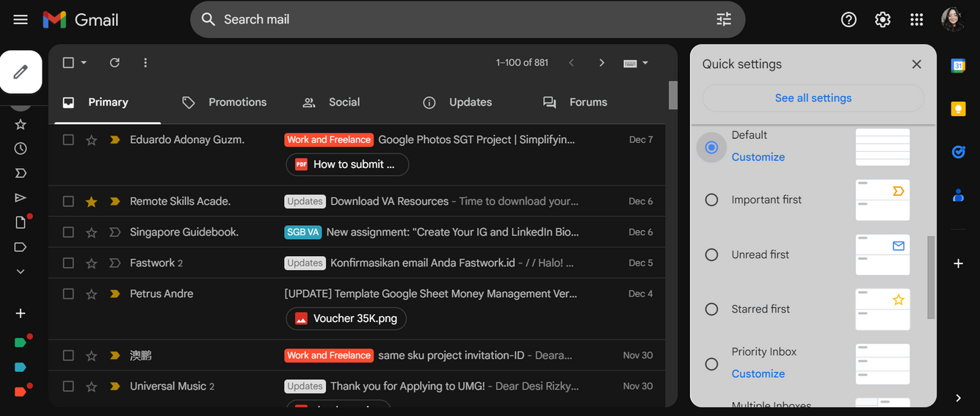Open Contacts side panel icon
Image resolution: width=980 pixels, height=416 pixels.
958,195
